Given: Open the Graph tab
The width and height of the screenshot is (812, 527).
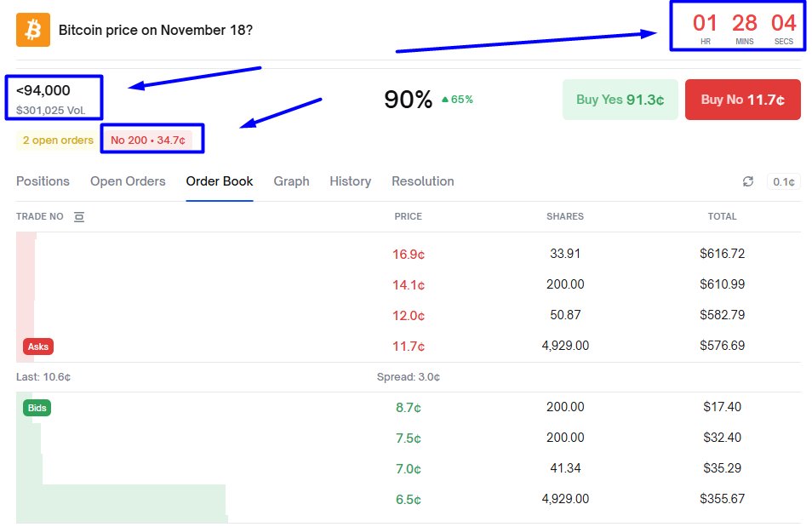Looking at the screenshot, I should pos(292,181).
